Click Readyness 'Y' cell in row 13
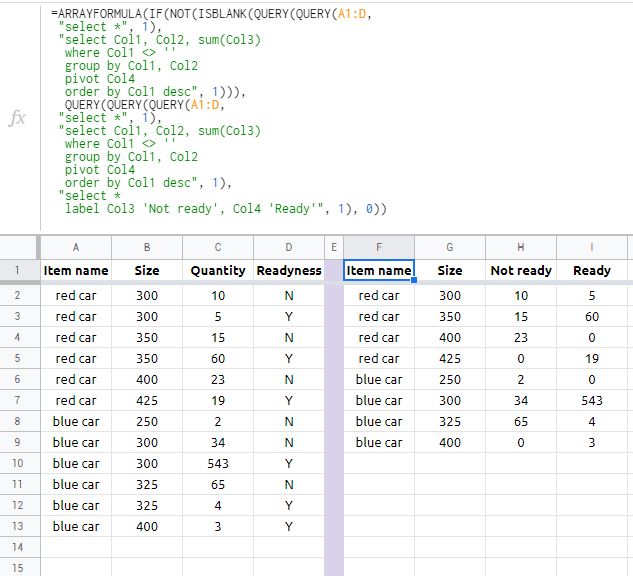Viewport: 633px width, 576px height. point(289,526)
